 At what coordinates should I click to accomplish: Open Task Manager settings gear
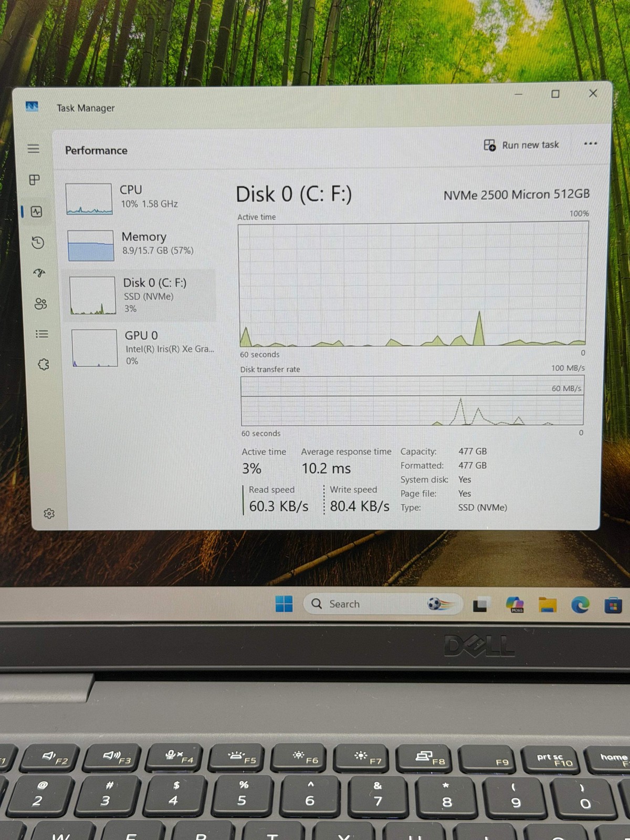(x=49, y=513)
